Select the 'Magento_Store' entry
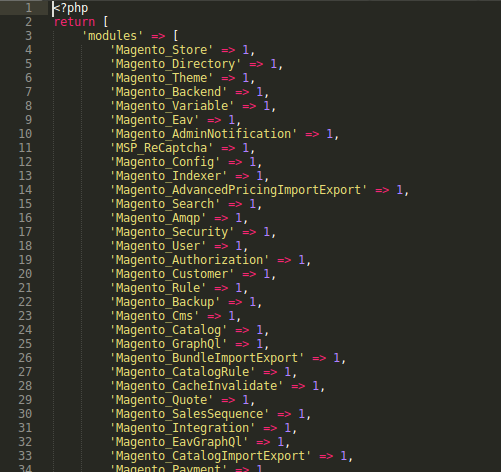The width and height of the screenshot is (501, 472). click(x=162, y=50)
